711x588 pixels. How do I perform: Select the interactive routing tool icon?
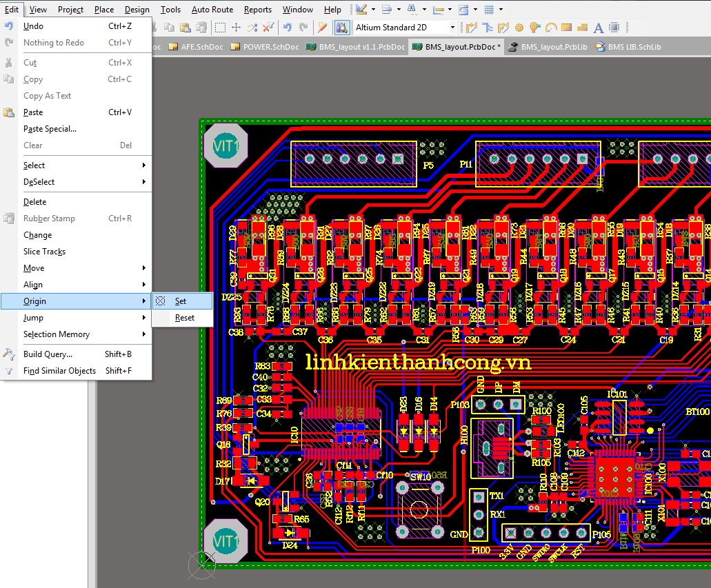472,28
